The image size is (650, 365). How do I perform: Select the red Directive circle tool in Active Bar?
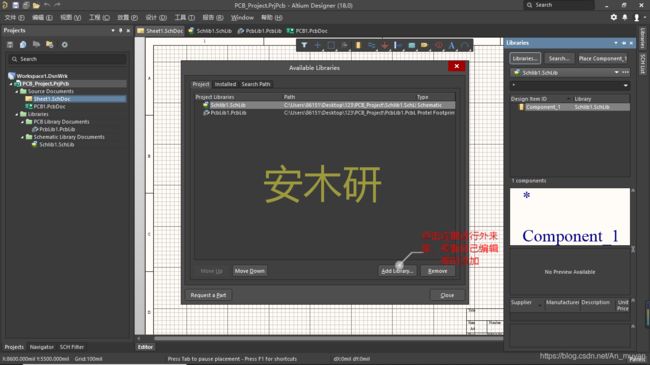(439, 45)
